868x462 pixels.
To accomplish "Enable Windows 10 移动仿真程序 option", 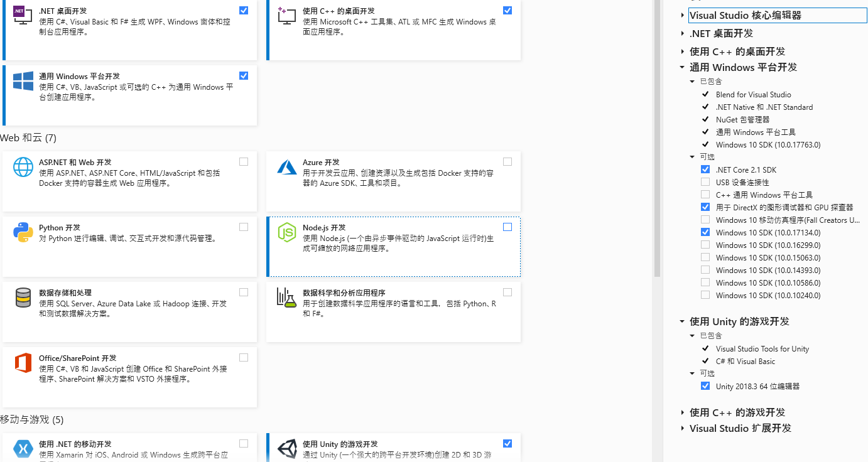I will (x=705, y=220).
